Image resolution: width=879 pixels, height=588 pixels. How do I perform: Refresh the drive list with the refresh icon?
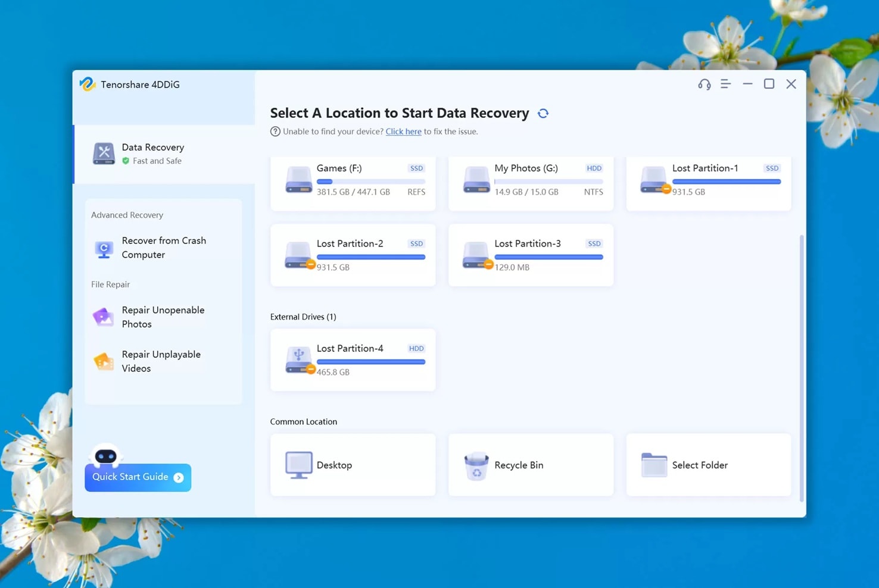(x=543, y=113)
